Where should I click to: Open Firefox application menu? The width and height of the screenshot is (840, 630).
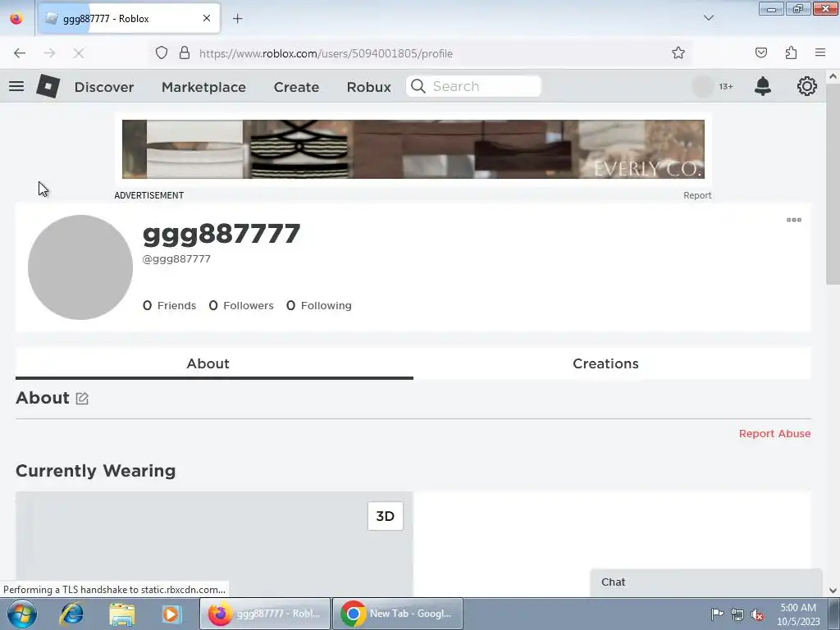click(x=820, y=53)
